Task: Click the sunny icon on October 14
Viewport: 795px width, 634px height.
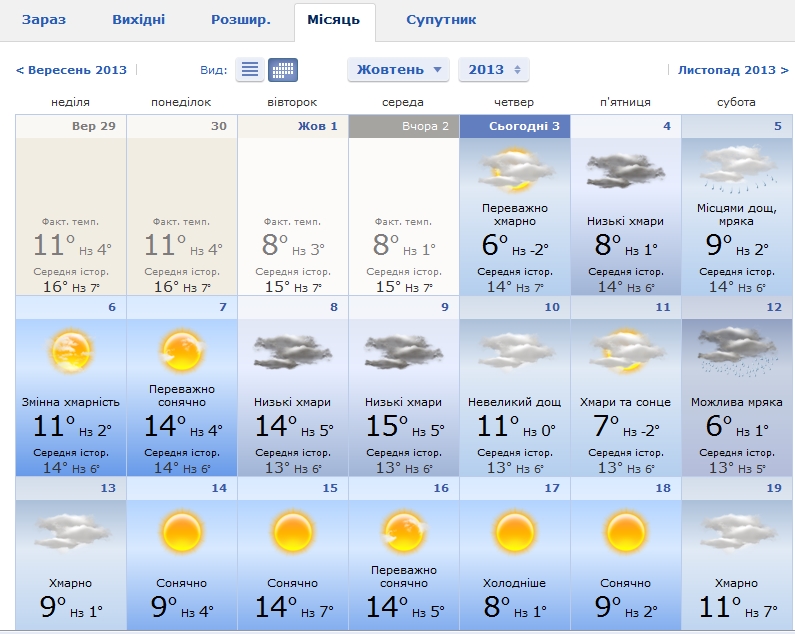Action: tap(182, 532)
